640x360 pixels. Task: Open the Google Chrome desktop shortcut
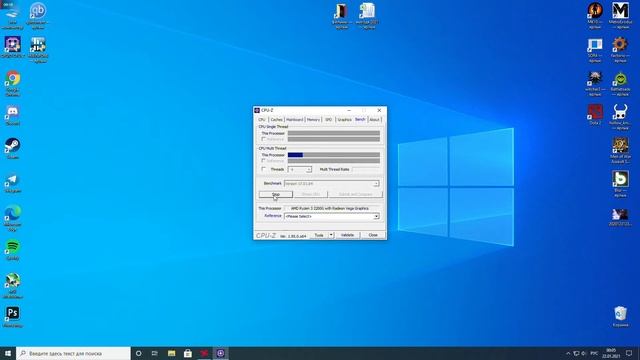tap(13, 84)
